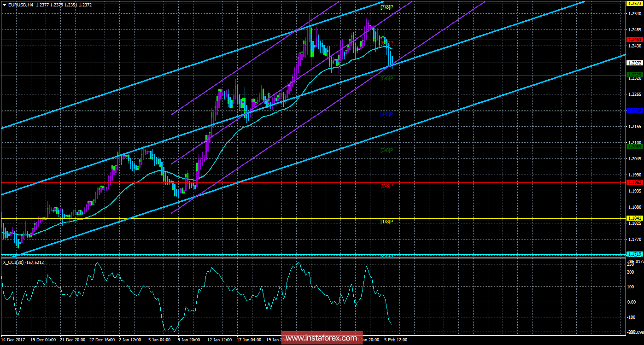Click the green 1.2329 price tag
This screenshot has height=345, width=644.
point(634,75)
